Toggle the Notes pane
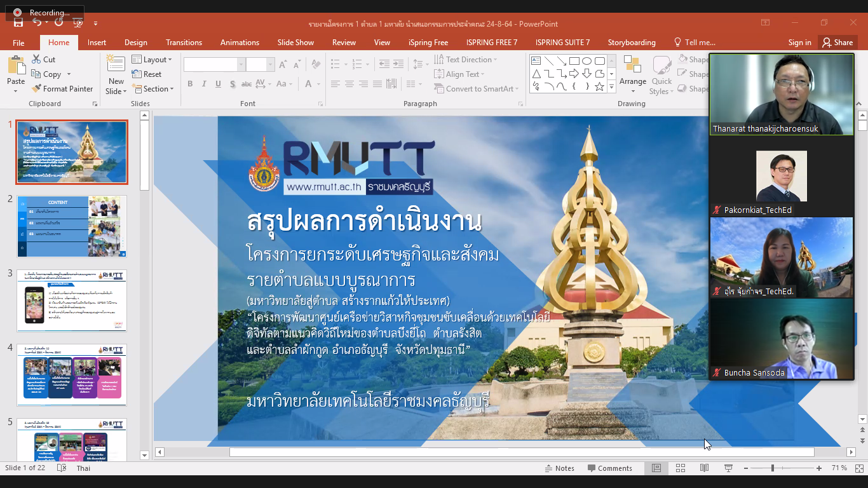The height and width of the screenshot is (488, 868). coord(559,468)
